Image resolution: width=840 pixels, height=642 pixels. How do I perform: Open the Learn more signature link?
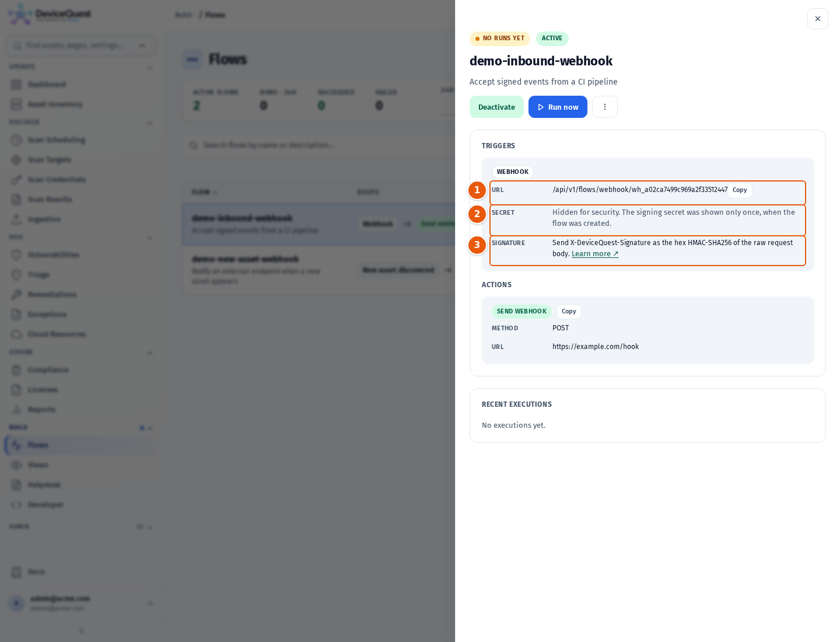click(x=595, y=254)
